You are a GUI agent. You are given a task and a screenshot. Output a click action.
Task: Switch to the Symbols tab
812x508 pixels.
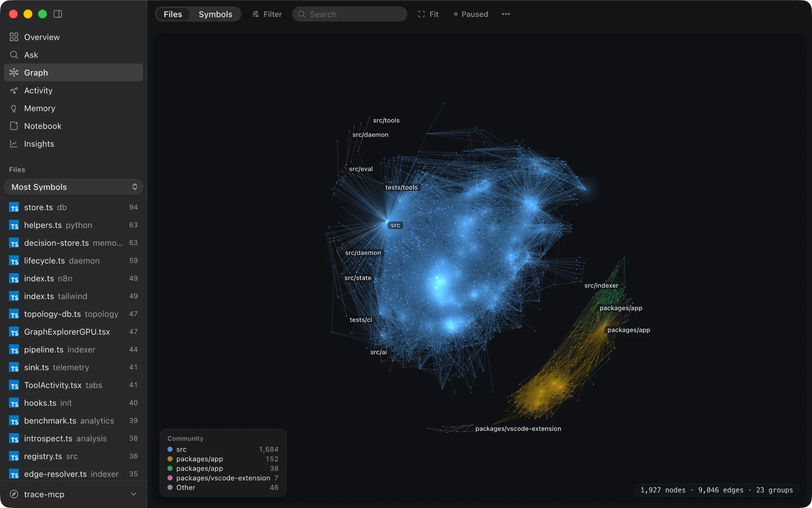tap(215, 14)
